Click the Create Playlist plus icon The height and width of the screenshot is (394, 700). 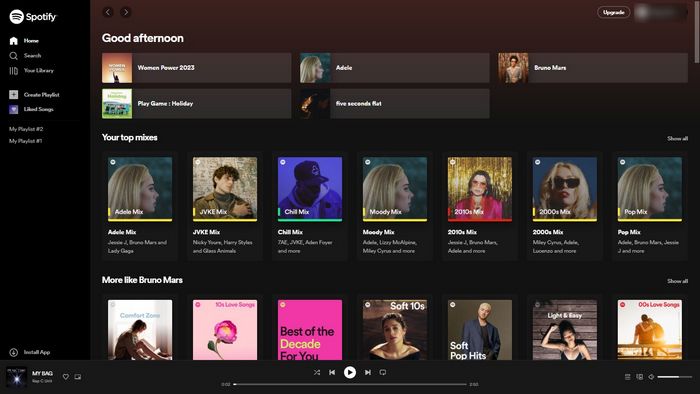(13, 95)
